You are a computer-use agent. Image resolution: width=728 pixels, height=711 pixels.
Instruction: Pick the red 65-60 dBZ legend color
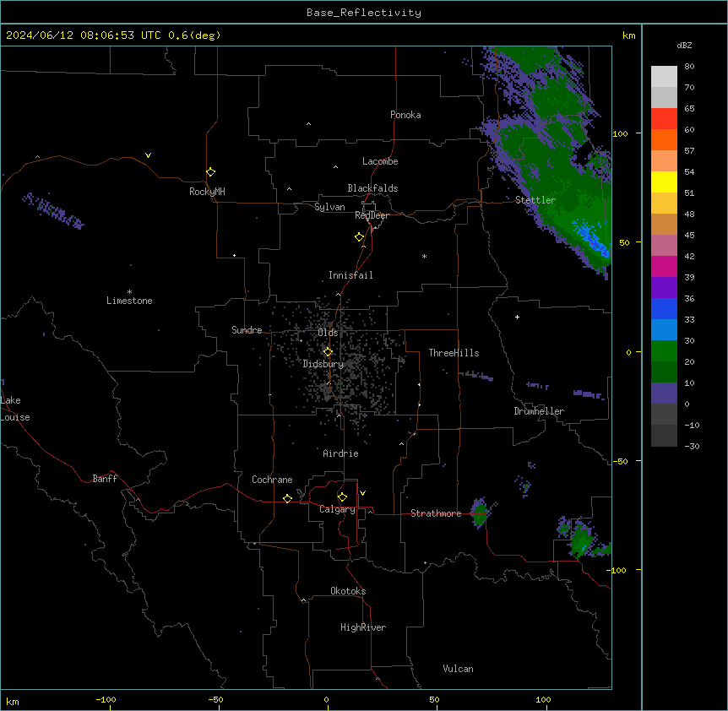[x=664, y=119]
